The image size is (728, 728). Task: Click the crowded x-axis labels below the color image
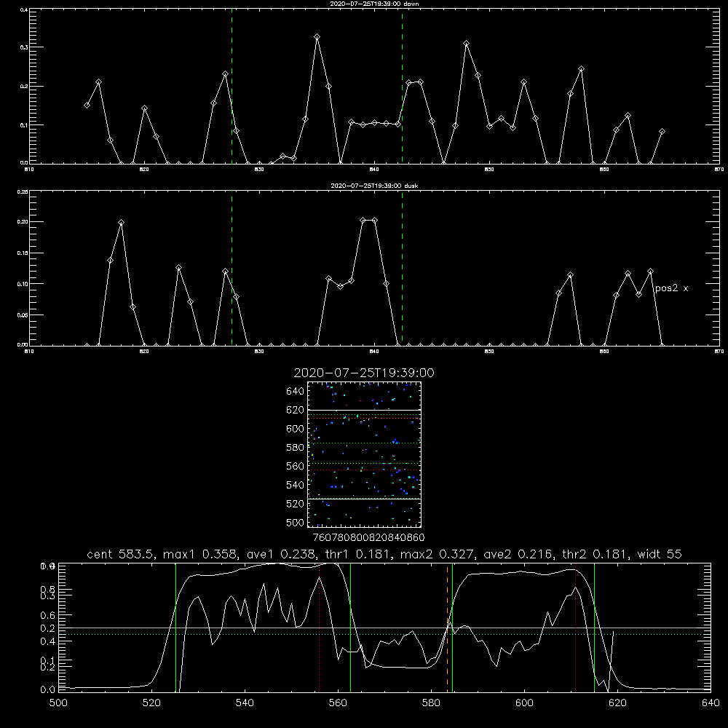[368, 538]
